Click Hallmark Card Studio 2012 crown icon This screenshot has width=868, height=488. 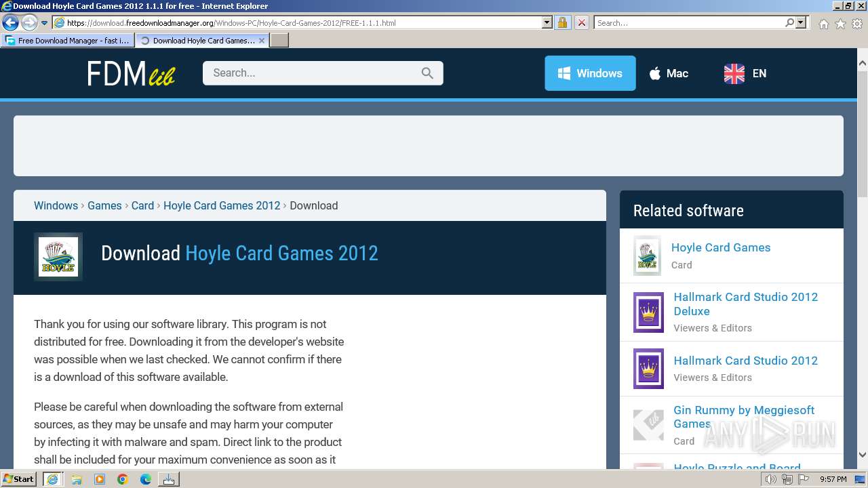click(648, 369)
